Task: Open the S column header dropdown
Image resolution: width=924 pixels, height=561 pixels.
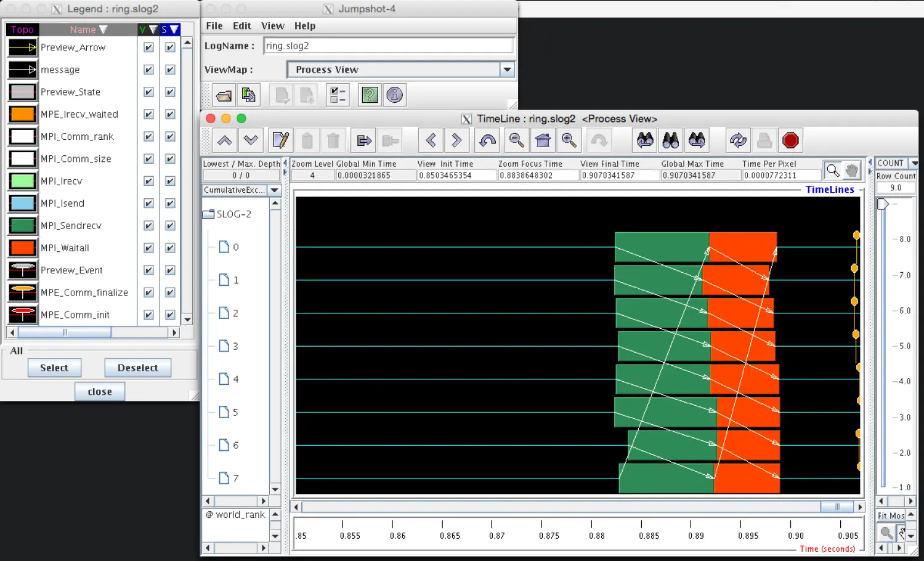Action: (x=175, y=30)
